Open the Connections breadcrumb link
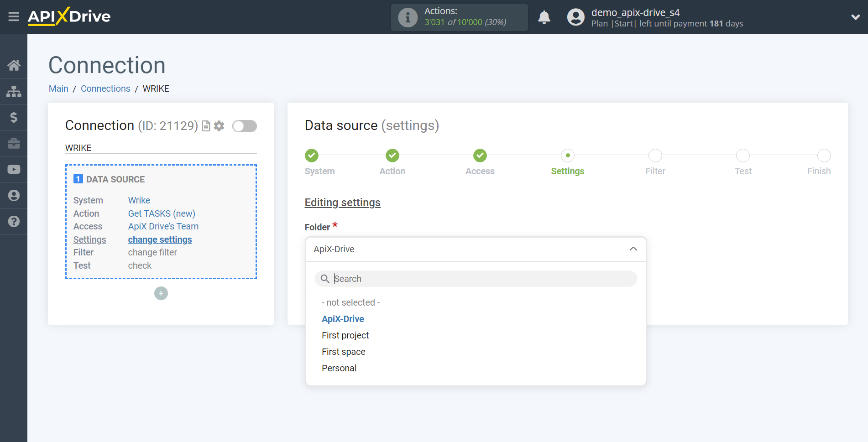 pyautogui.click(x=105, y=88)
